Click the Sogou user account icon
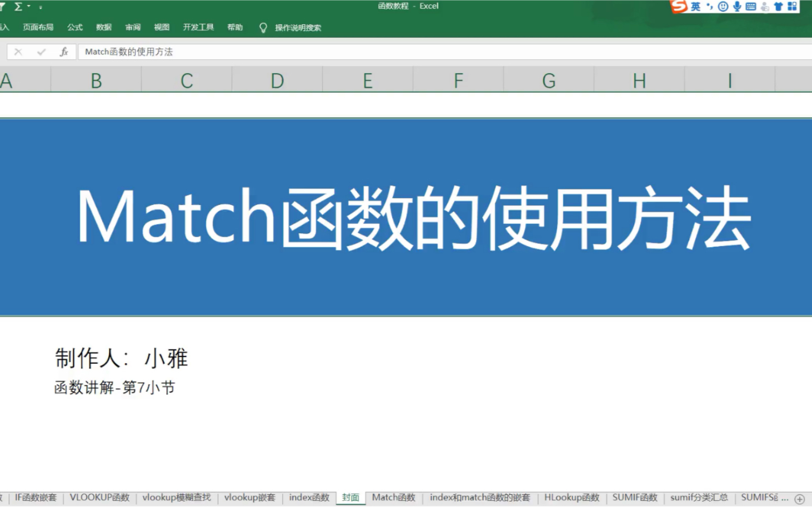 click(765, 7)
